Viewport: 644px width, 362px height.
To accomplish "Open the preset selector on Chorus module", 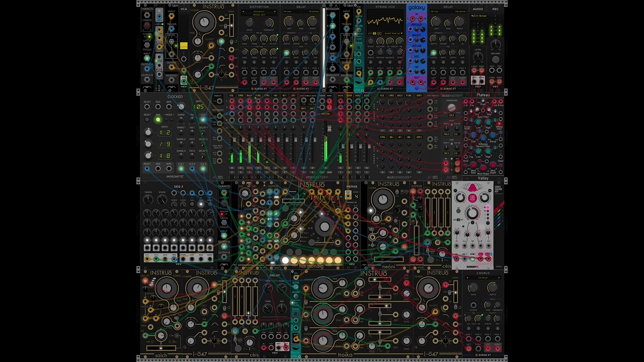I will (x=483, y=278).
